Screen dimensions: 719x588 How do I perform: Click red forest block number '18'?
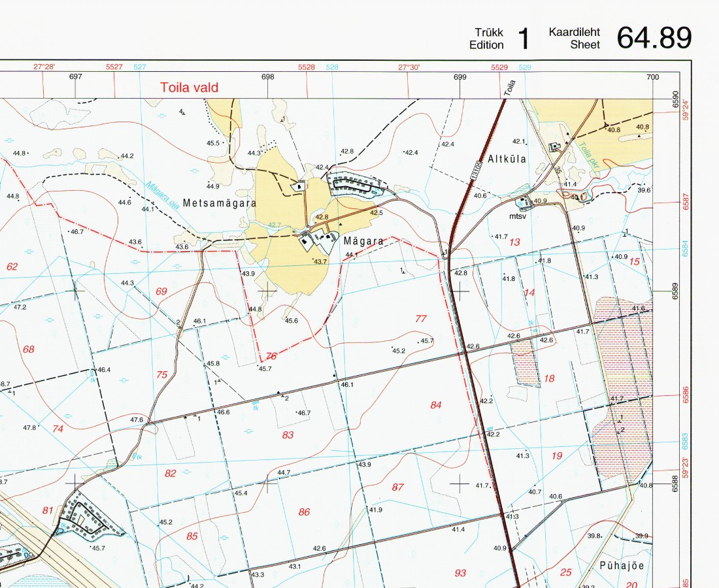coord(549,378)
